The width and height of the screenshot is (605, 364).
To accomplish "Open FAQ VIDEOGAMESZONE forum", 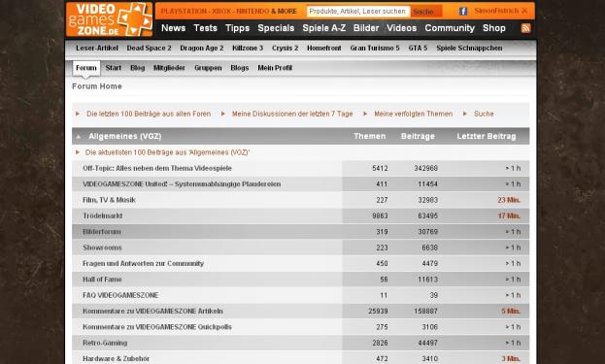I will coord(120,295).
